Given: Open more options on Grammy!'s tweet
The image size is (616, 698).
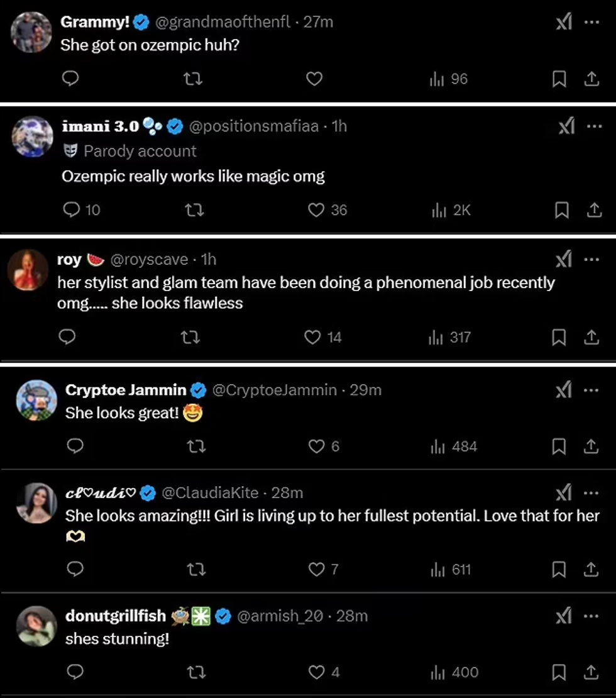Looking at the screenshot, I should tap(592, 22).
